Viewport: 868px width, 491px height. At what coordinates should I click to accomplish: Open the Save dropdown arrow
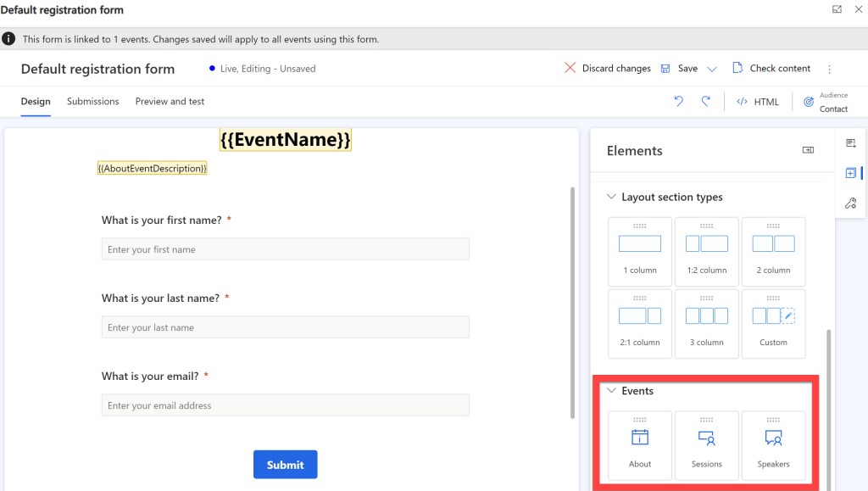(712, 69)
